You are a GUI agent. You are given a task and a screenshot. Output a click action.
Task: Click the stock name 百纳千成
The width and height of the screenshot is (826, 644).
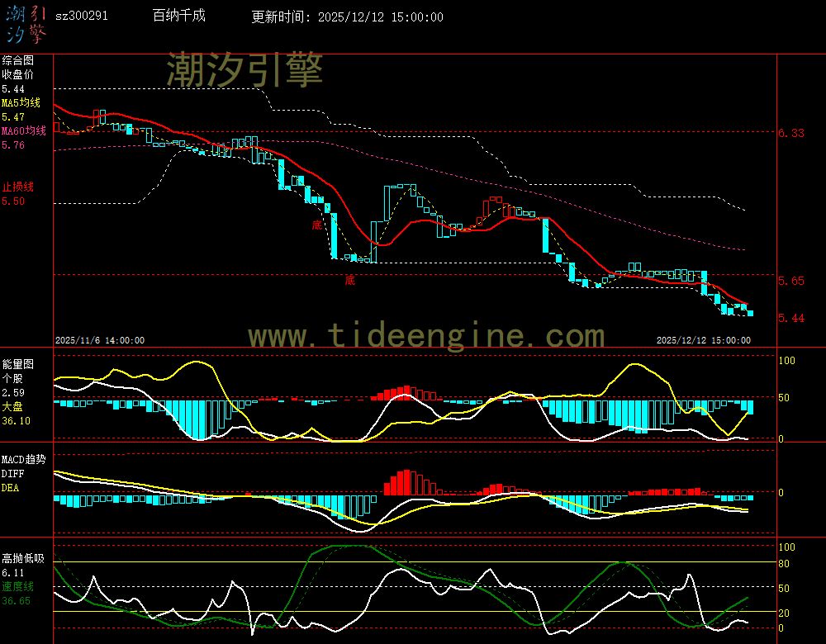point(179,17)
